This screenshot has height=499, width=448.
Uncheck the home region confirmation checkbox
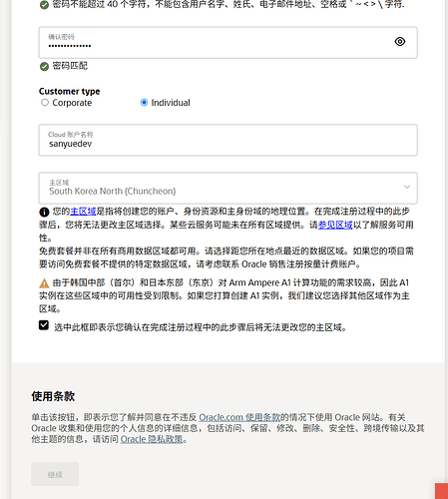44,325
